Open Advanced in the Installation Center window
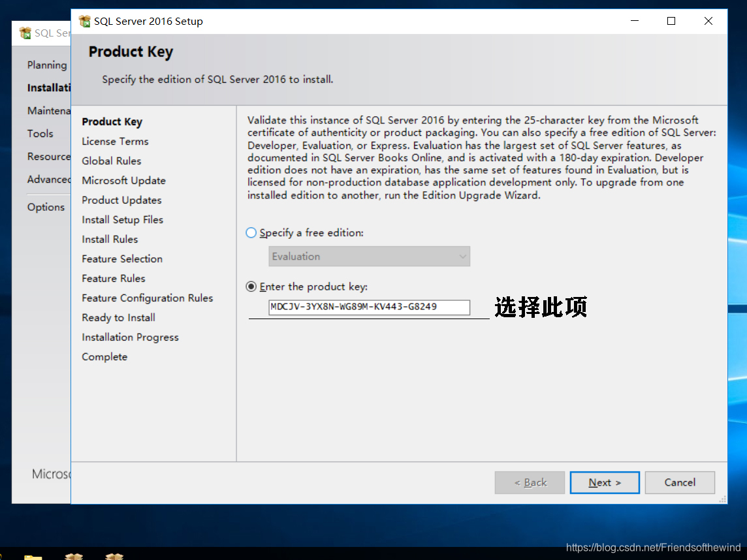747x560 pixels. 49,179
